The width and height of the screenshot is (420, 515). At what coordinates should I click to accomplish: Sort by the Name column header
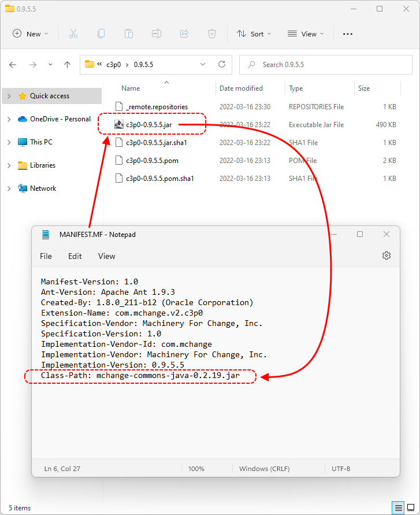[131, 88]
